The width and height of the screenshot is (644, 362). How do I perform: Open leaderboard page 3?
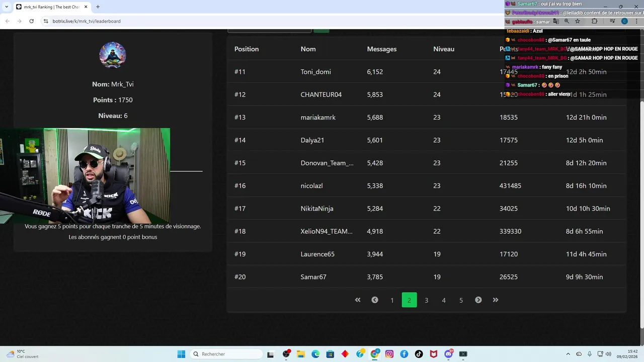click(x=426, y=300)
